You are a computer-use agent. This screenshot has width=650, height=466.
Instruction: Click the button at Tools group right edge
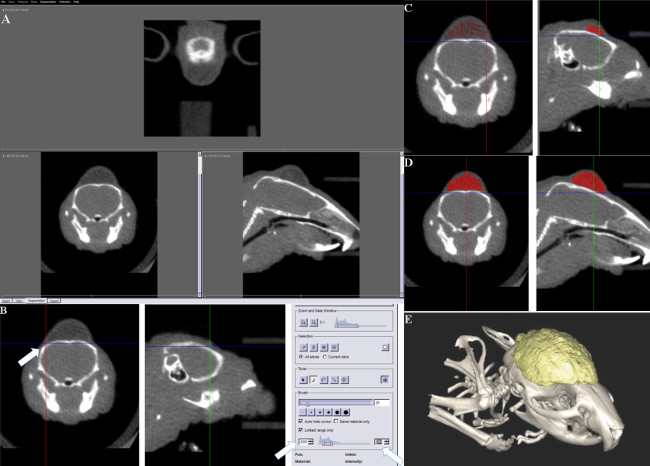pos(385,380)
